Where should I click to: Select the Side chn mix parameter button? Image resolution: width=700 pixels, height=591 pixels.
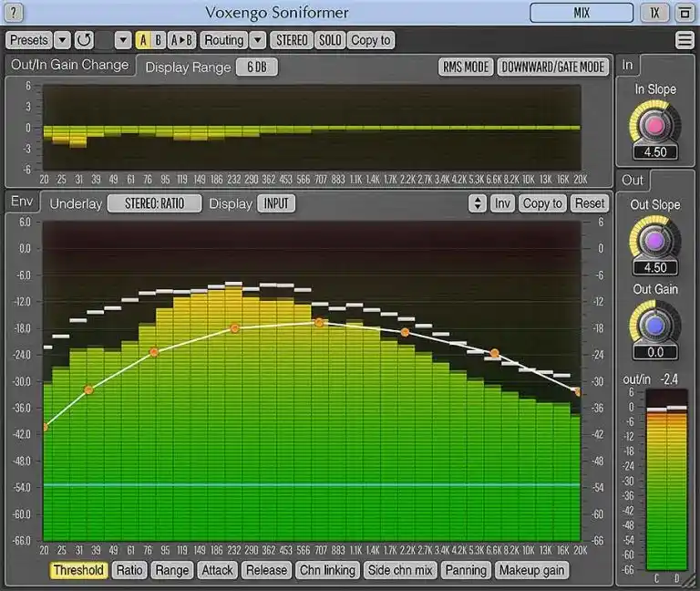point(400,570)
